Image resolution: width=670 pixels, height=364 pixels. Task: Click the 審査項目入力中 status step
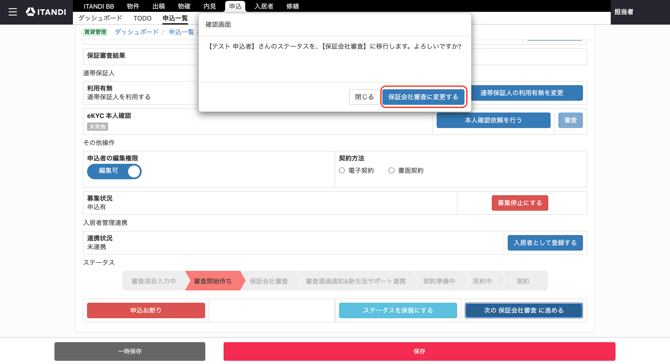point(154,281)
